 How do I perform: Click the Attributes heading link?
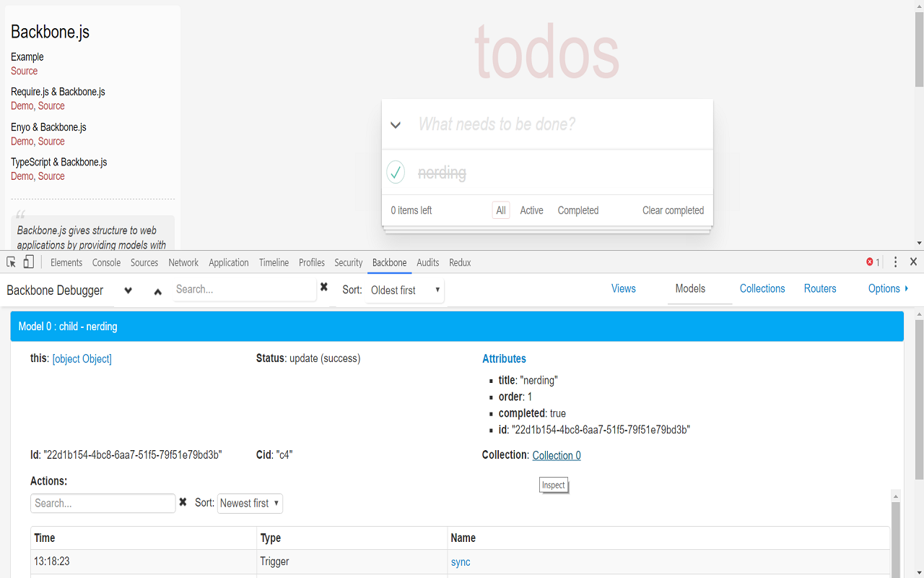pos(504,358)
